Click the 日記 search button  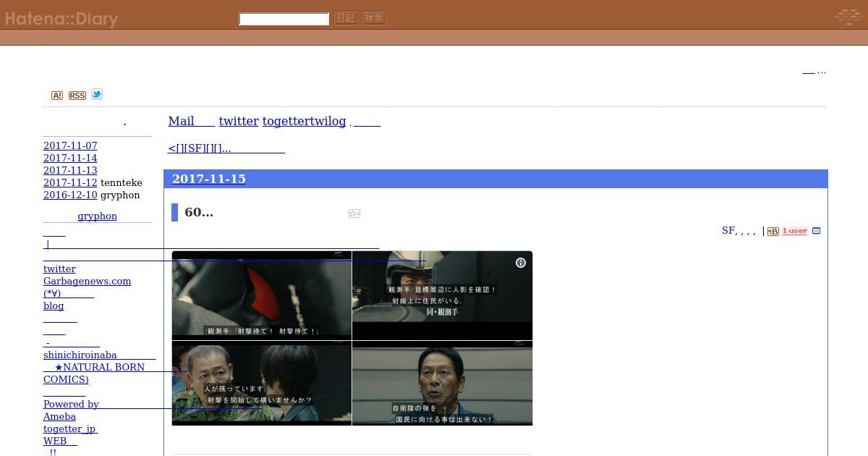point(346,18)
